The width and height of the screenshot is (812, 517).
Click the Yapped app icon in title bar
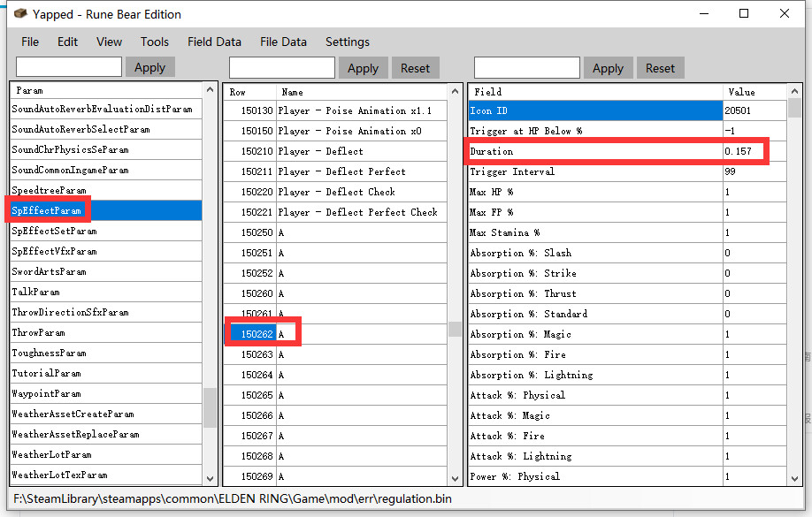click(x=20, y=13)
